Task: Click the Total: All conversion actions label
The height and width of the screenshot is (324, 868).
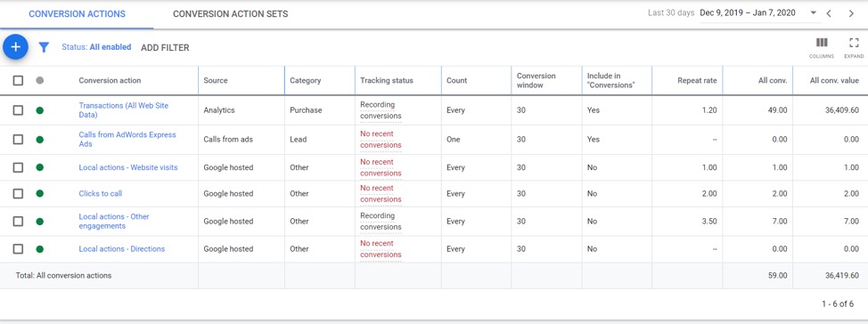Action: tap(63, 275)
